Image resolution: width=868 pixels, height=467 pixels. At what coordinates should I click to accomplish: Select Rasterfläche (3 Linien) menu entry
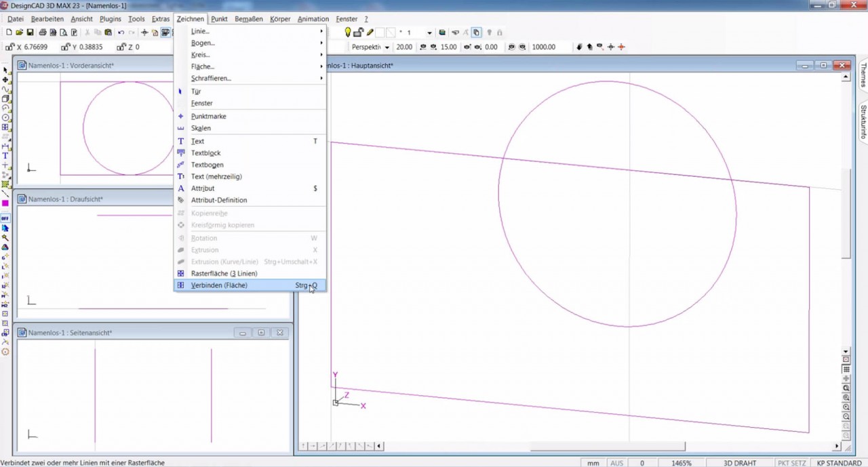[224, 273]
